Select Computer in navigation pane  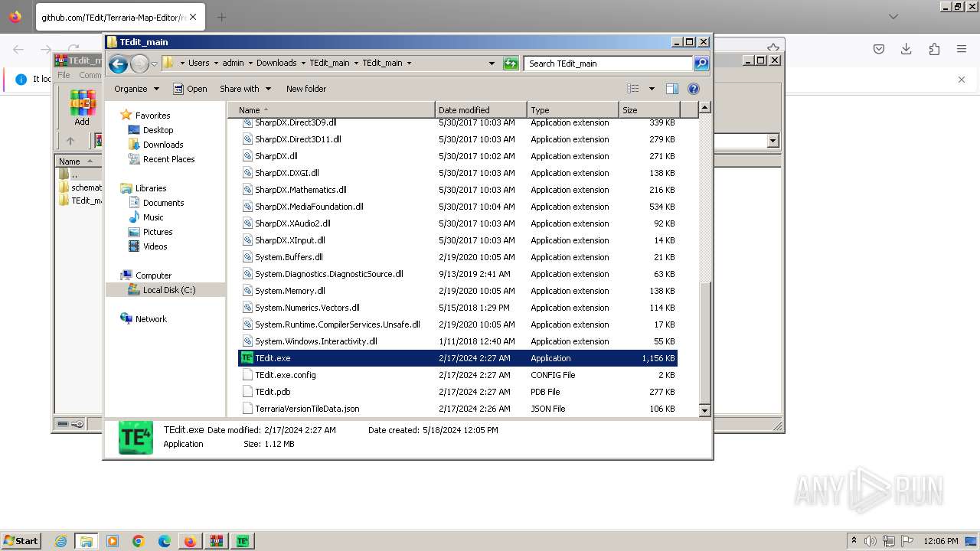tap(153, 275)
